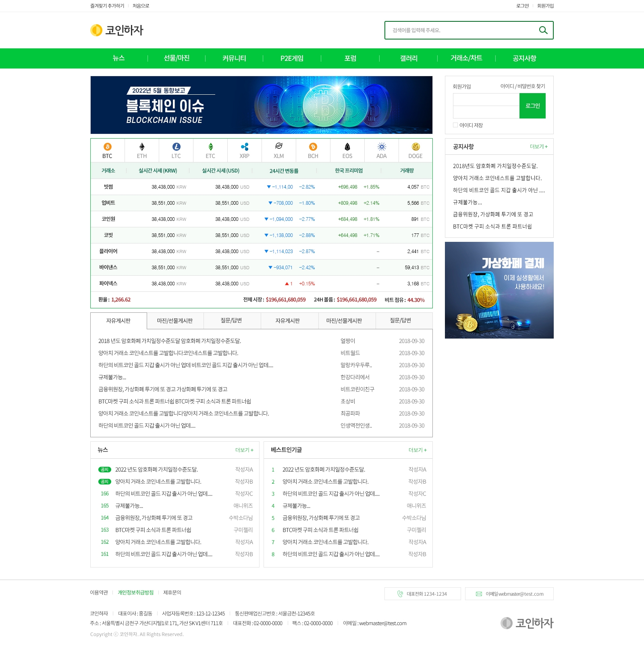This screenshot has height=661, width=644.
Task: Expand 공지사항 with 더보기 link
Action: coord(538,147)
